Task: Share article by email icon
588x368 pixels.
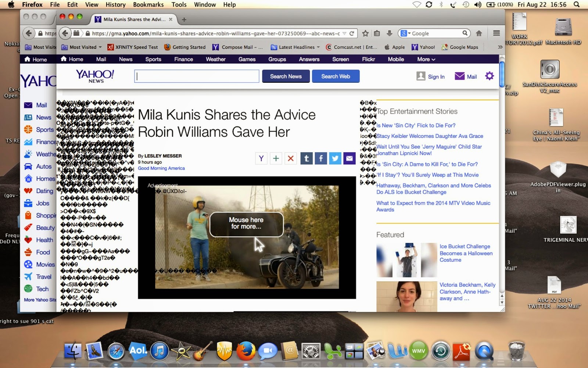Action: (349, 158)
